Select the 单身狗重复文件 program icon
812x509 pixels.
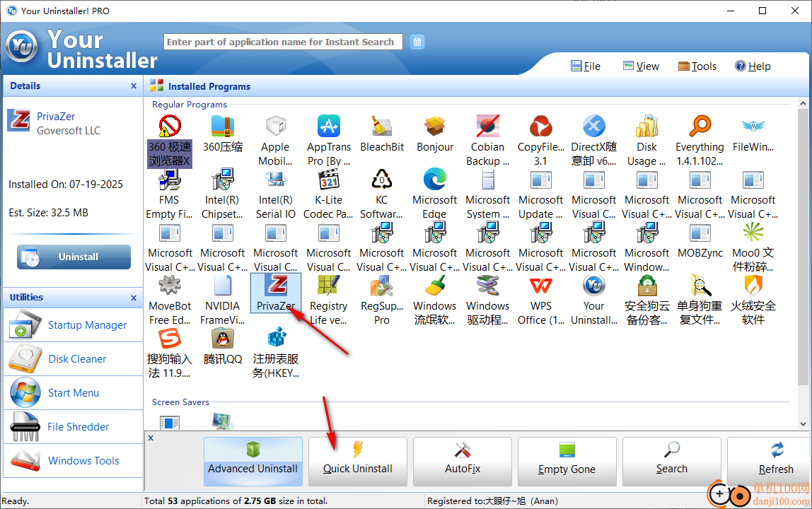coord(700,286)
